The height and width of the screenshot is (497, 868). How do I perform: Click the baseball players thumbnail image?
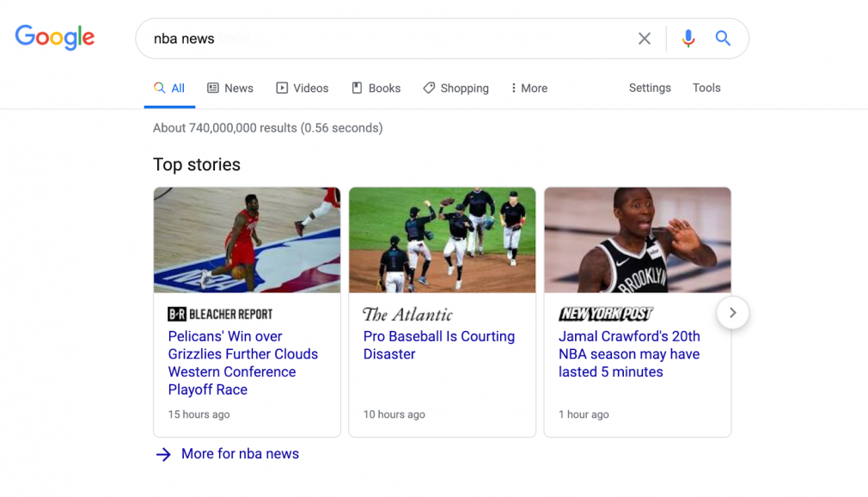pos(443,240)
